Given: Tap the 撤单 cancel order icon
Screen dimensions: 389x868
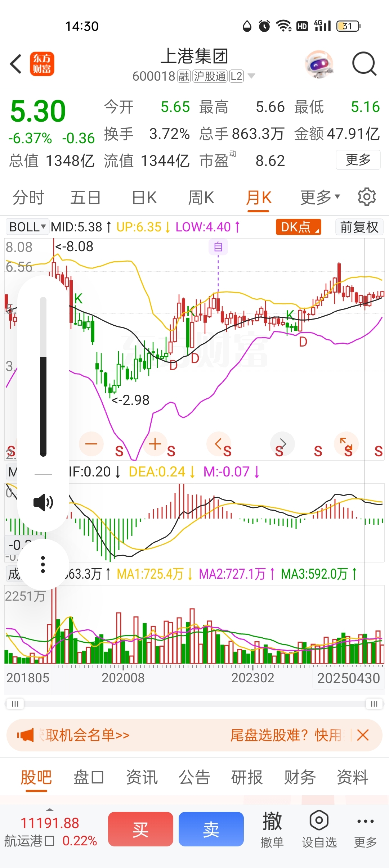Looking at the screenshot, I should point(272,829).
